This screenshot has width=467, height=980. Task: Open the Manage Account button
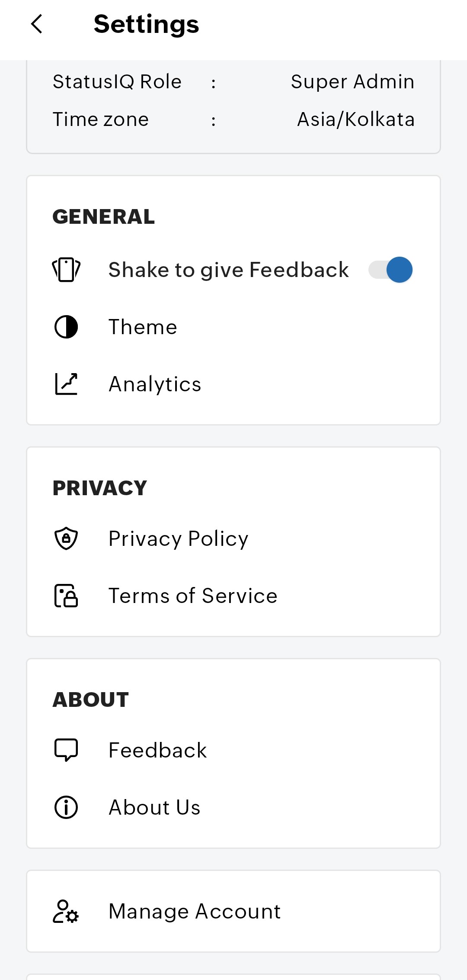195,911
